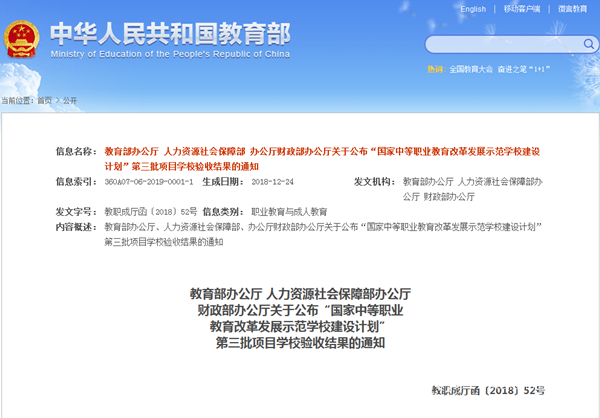Click the issuing agency value beside 发文机构
Viewport: 600px width, 418px height.
click(472, 188)
